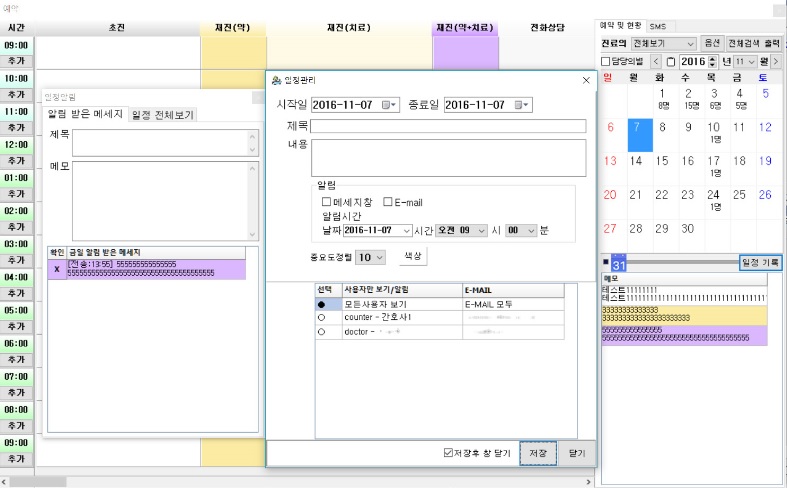Click the 제목 input field in 일정관리
This screenshot has height=488, width=787.
tap(447, 127)
